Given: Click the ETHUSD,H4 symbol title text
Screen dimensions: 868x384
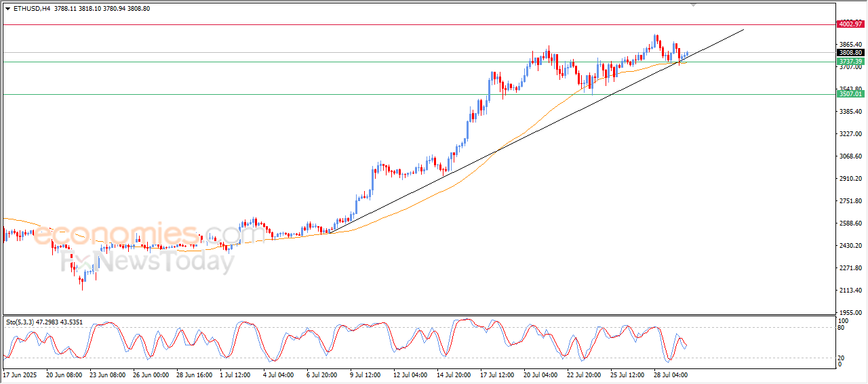Looking at the screenshot, I should pyautogui.click(x=31, y=9).
